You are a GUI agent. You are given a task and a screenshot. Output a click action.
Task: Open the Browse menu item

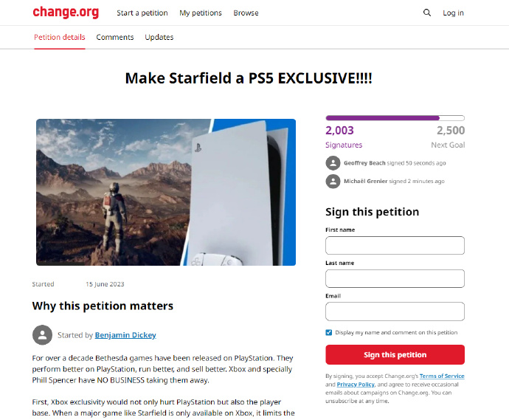click(246, 13)
